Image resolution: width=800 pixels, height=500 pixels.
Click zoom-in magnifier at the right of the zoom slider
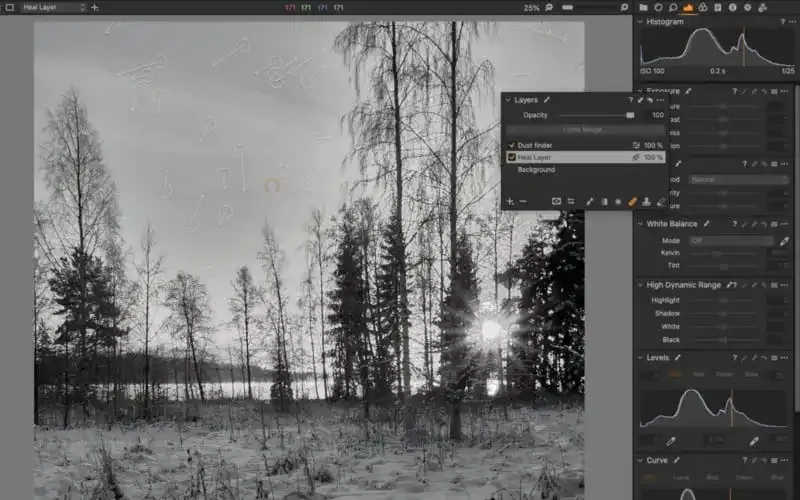click(624, 7)
